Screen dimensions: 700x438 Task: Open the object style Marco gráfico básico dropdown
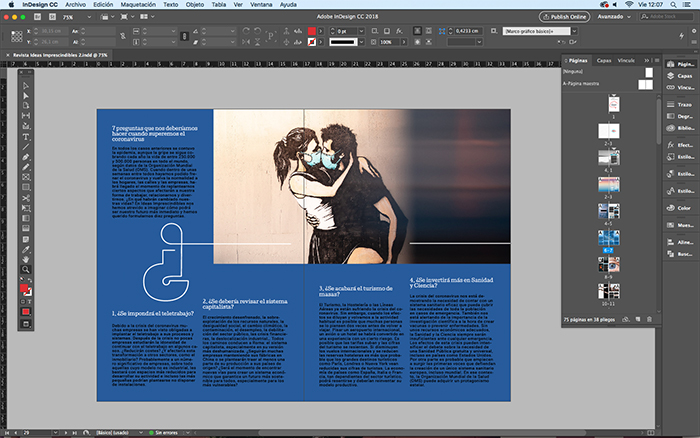click(x=574, y=31)
